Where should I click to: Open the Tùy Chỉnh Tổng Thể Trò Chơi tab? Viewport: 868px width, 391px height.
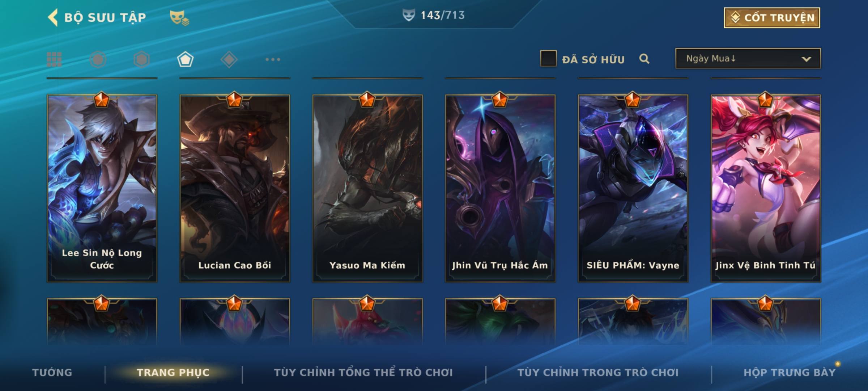(x=363, y=373)
